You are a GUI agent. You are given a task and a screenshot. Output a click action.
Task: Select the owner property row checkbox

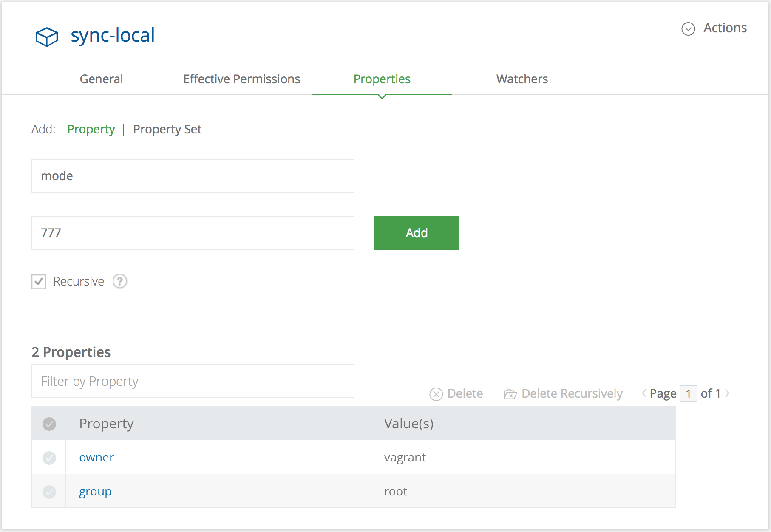coord(49,458)
